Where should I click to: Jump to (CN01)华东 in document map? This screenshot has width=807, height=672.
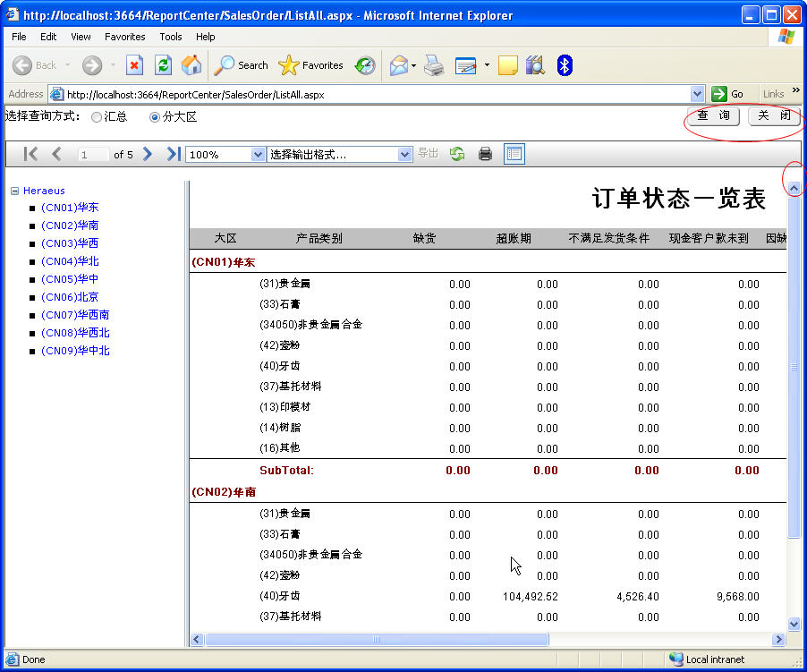(x=70, y=208)
